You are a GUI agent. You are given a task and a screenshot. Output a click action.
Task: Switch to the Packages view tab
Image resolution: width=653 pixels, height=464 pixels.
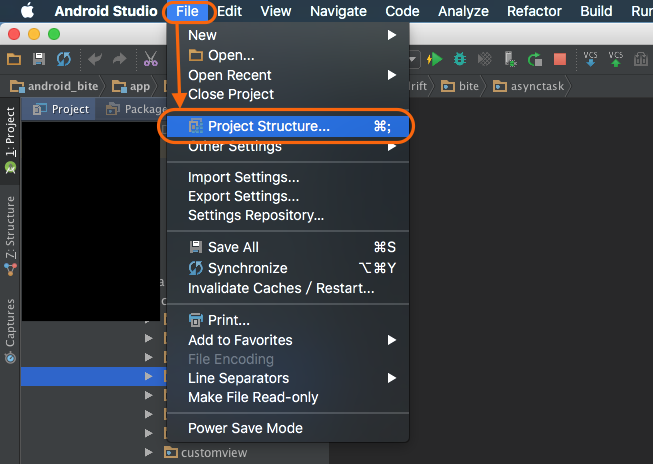point(136,109)
